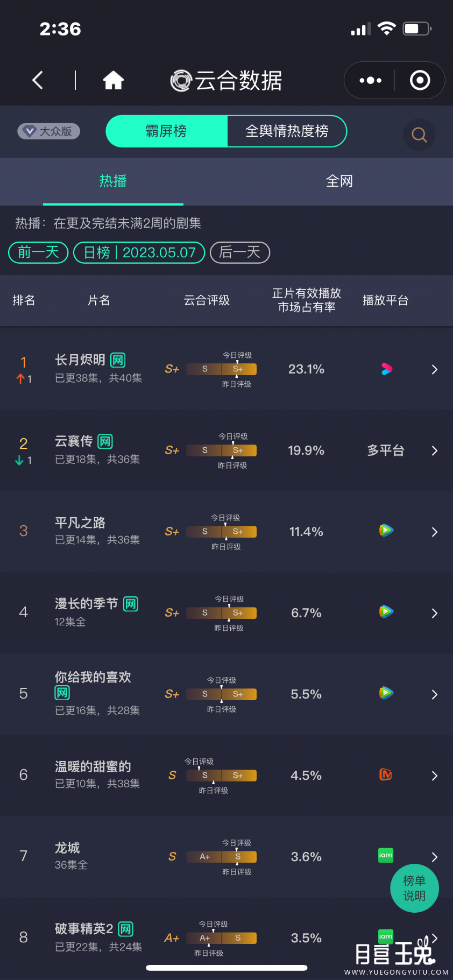This screenshot has width=453, height=980.
Task: Switch to 霸屏榜 toggle
Action: 166,131
